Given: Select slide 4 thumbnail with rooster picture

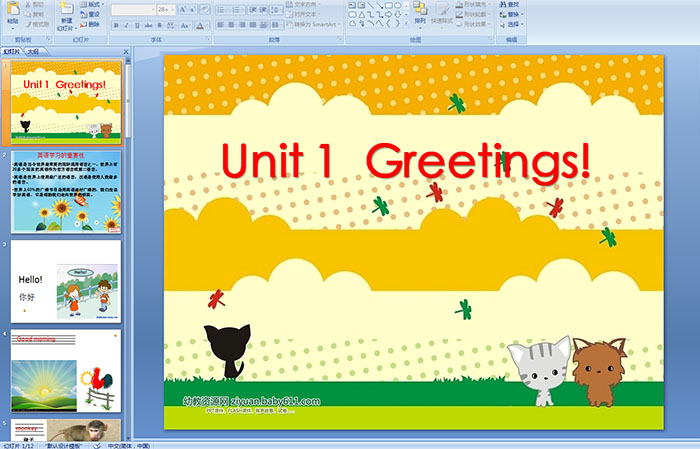Looking at the screenshot, I should [66, 371].
